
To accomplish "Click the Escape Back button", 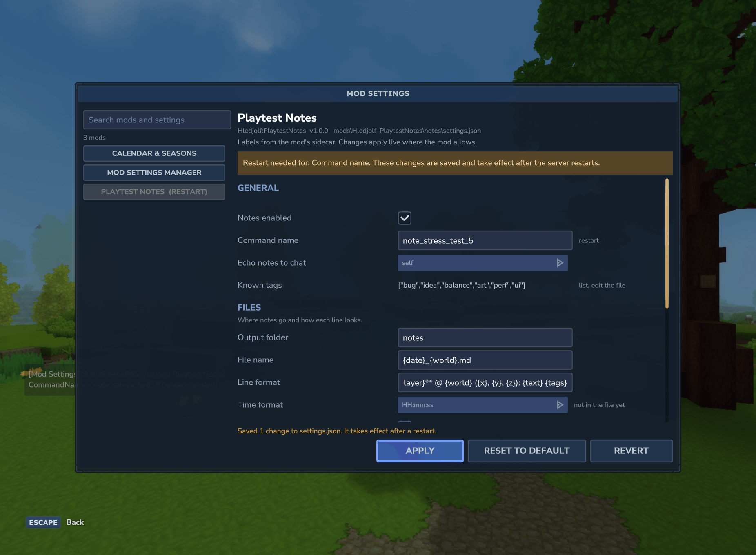I will point(55,522).
